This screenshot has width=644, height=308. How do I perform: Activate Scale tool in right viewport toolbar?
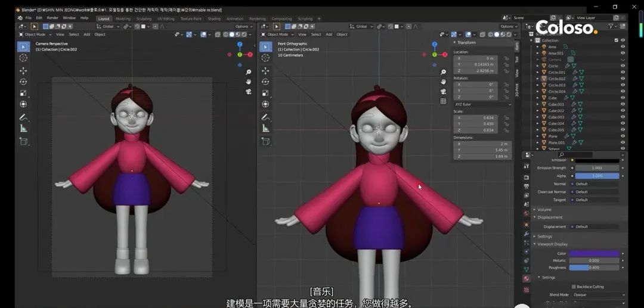click(265, 93)
